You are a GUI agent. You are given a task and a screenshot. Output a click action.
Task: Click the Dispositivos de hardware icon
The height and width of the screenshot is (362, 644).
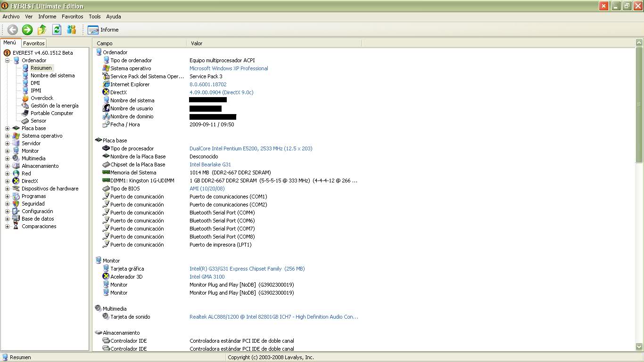coord(16,189)
